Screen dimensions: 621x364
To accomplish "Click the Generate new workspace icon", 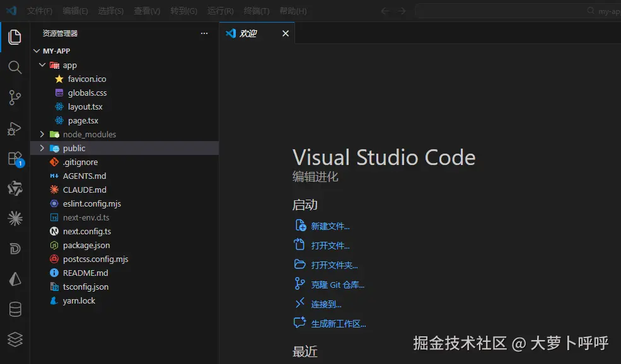I will [x=299, y=322].
